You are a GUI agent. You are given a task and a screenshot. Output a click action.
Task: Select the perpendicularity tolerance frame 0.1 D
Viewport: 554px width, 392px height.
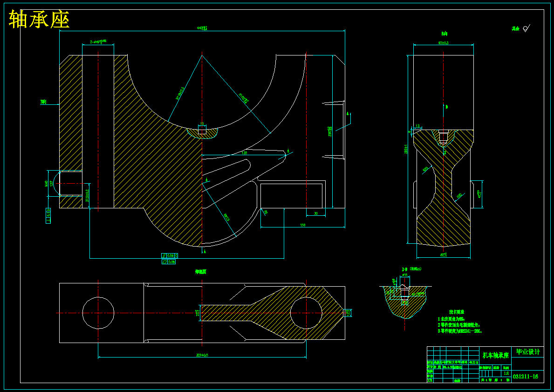tap(48, 216)
